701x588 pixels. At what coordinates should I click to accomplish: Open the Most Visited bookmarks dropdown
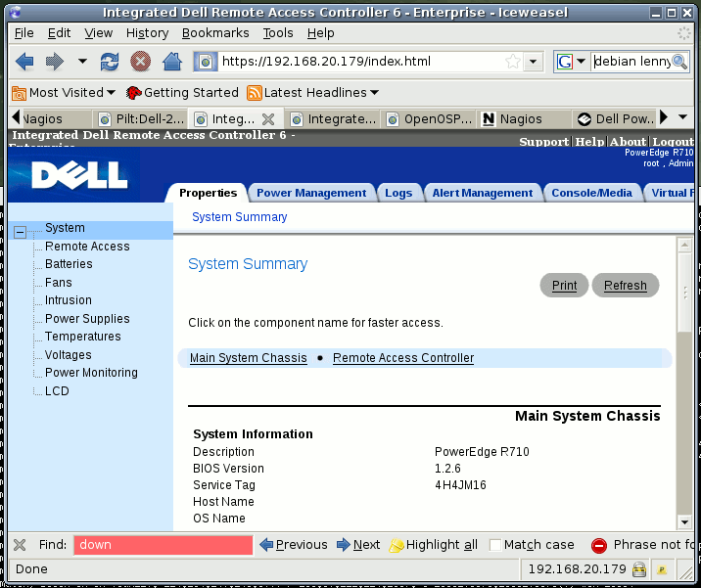[x=64, y=93]
